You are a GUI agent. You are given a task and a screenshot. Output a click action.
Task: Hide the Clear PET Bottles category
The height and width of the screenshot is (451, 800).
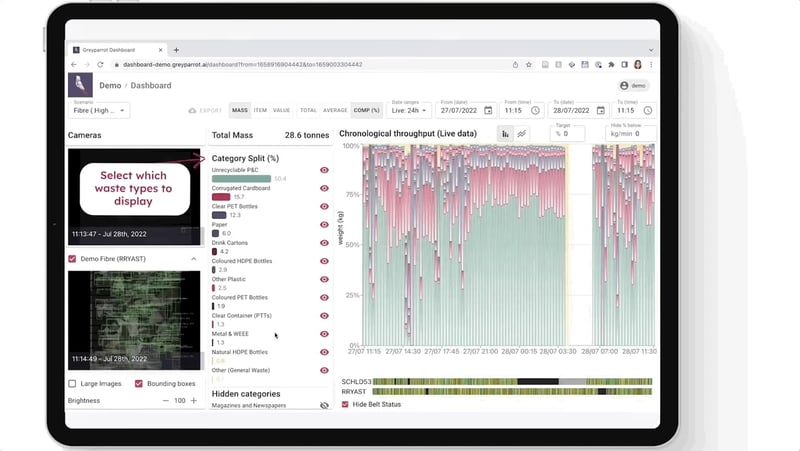(324, 207)
